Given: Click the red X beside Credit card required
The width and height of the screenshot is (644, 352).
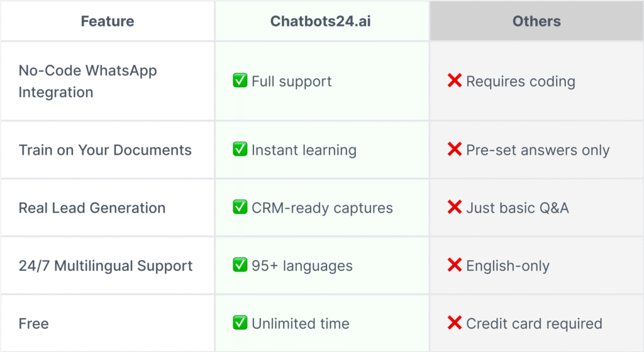Looking at the screenshot, I should (x=455, y=323).
